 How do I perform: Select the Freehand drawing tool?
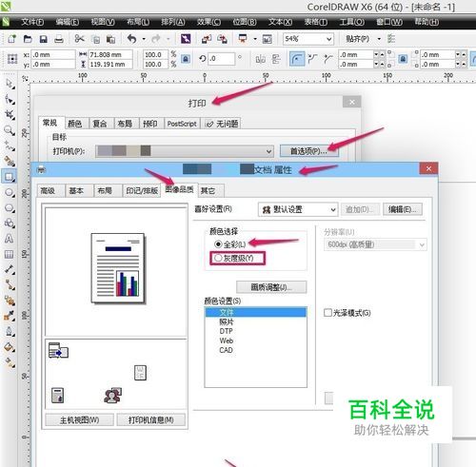pyautogui.click(x=10, y=146)
